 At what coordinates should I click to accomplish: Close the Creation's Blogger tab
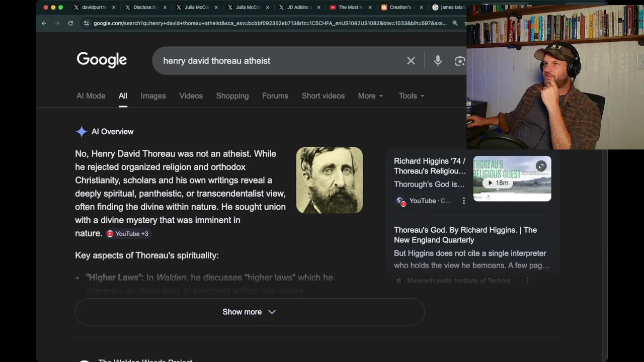point(421,8)
